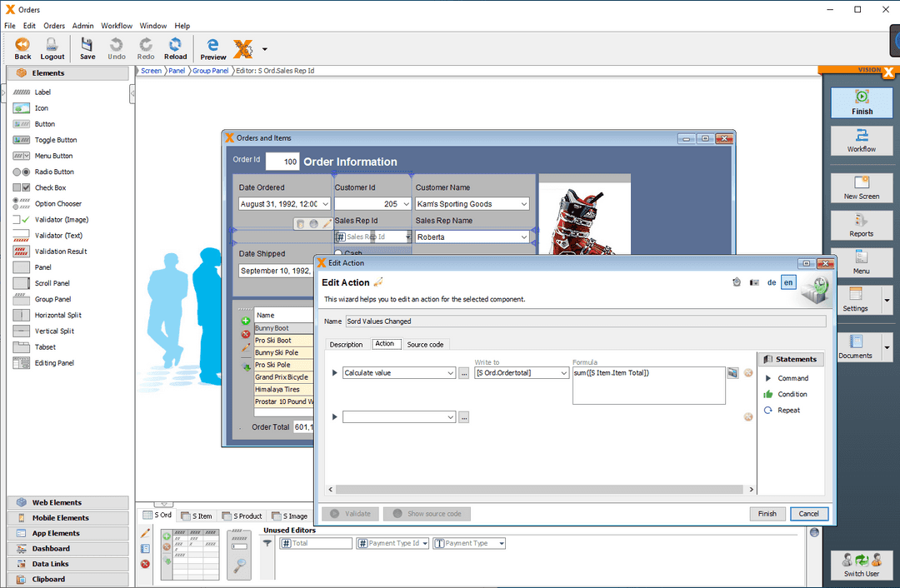The height and width of the screenshot is (588, 900).
Task: Click the Finish button in Edit Action
Action: (x=767, y=513)
